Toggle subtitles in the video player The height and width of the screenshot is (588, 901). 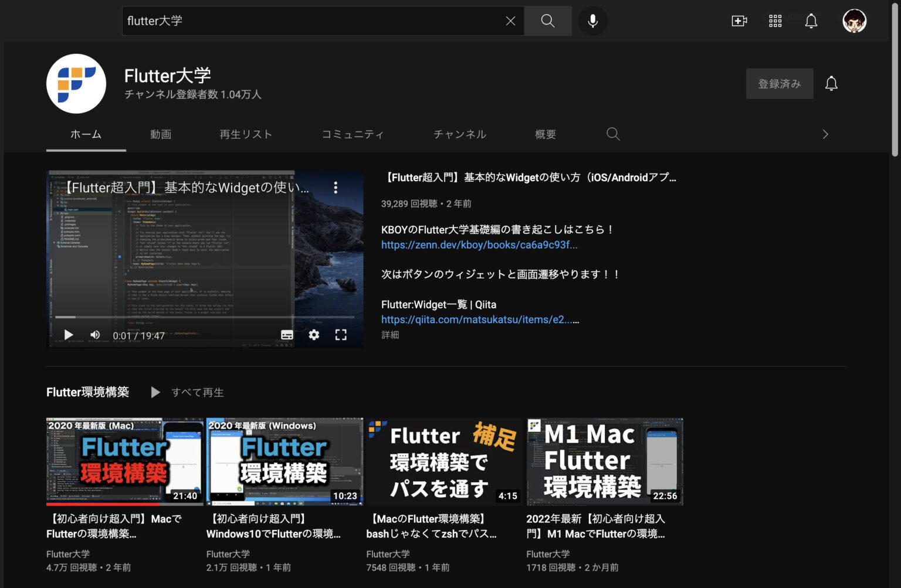287,334
